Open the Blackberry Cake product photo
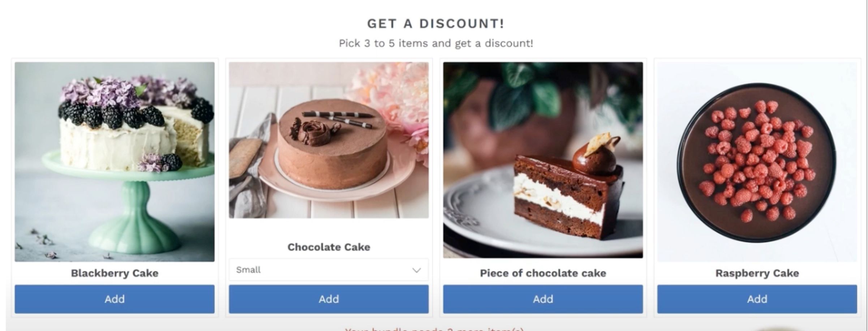Viewport: 868px width, 331px height. (x=115, y=162)
